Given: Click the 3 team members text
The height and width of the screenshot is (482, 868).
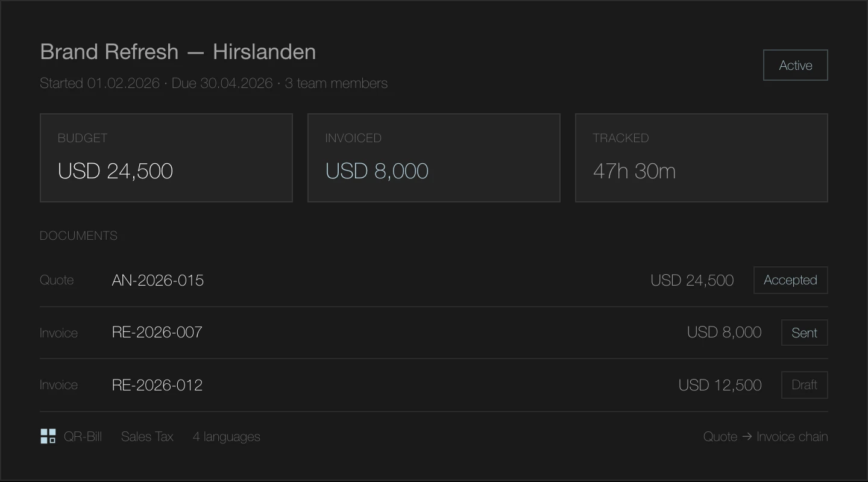Looking at the screenshot, I should click(x=336, y=84).
